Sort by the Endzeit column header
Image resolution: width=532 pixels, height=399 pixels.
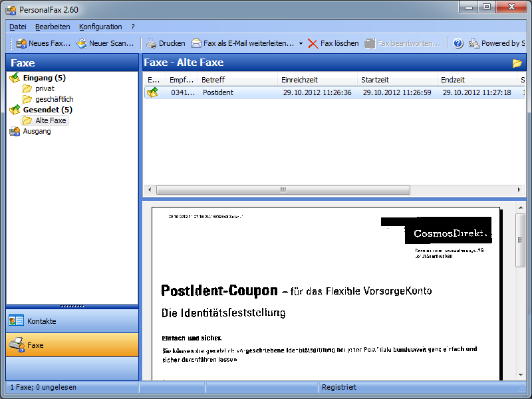click(x=477, y=80)
